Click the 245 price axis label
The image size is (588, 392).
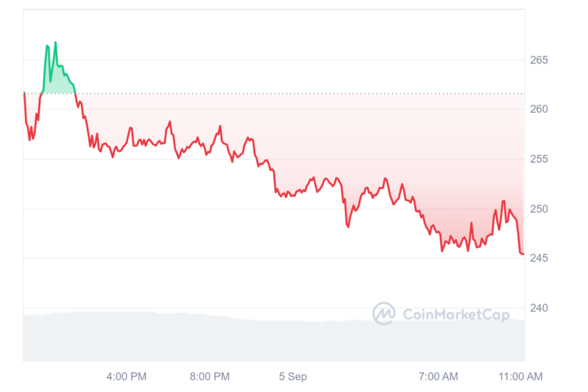click(x=539, y=258)
